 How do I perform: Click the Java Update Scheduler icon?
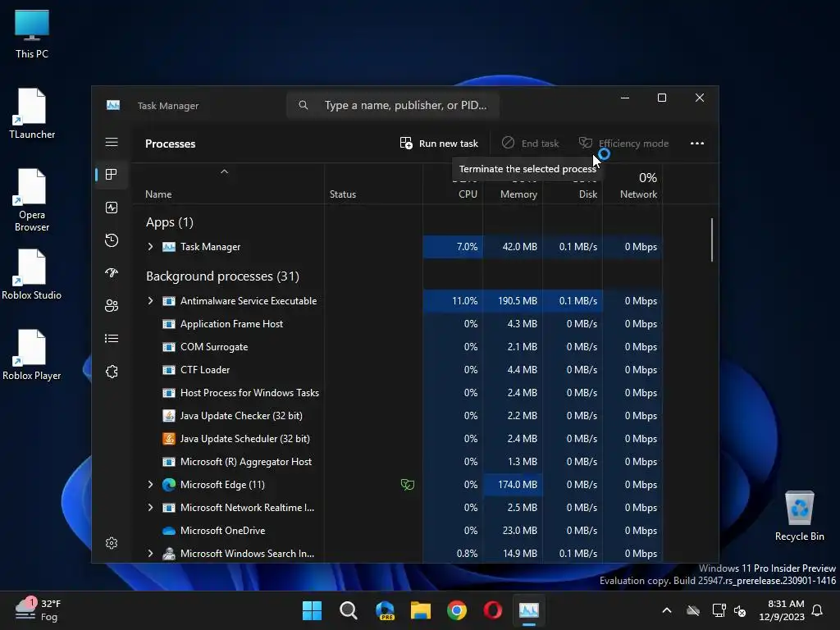[x=169, y=439]
